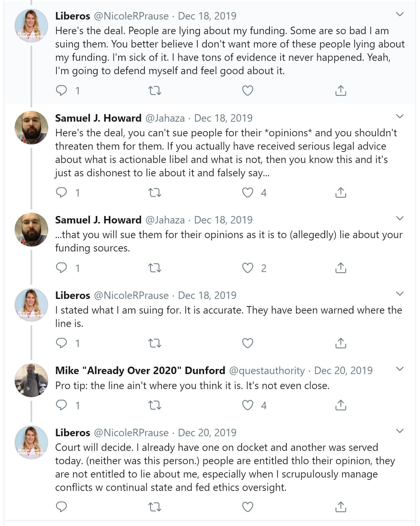Open the @Jahaza handle on Samuel's first tweet
Screen dimensions: 420x526
tap(165, 118)
